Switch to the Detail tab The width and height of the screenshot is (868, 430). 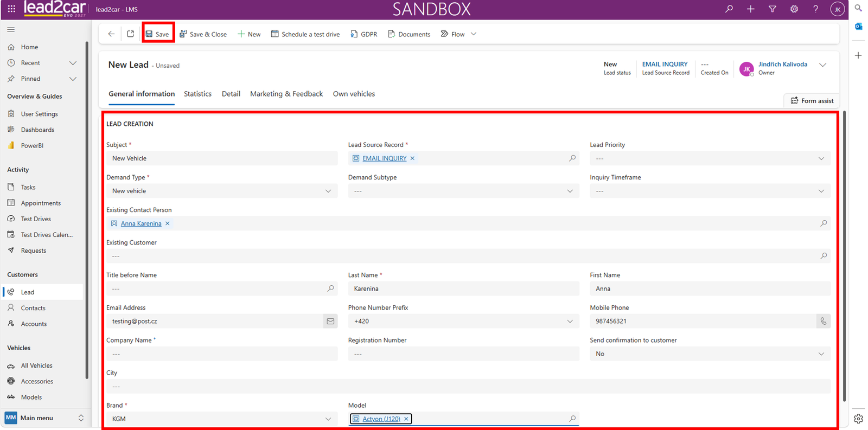pos(231,94)
